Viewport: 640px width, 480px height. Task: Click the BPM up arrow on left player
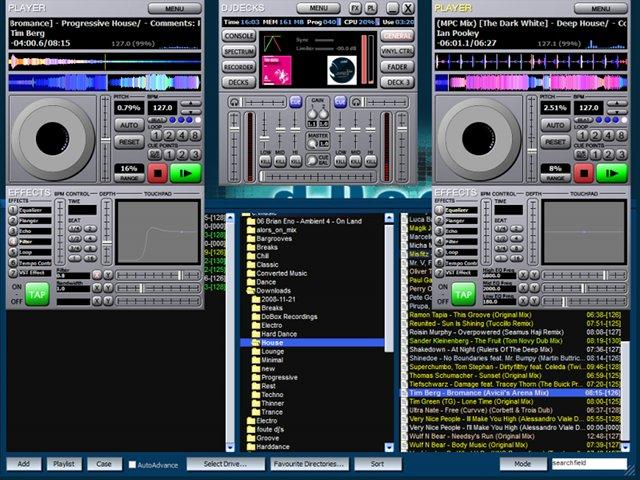[x=191, y=103]
